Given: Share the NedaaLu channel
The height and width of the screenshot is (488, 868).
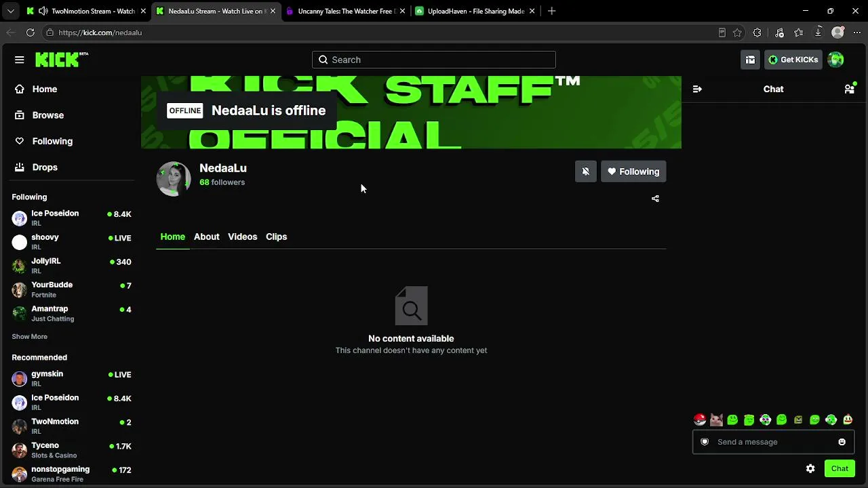Looking at the screenshot, I should pos(655,199).
